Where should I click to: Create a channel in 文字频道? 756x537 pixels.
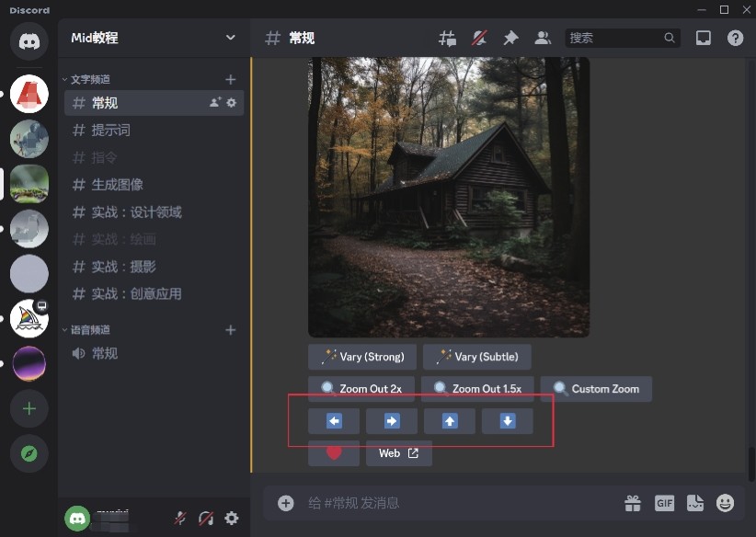(231, 79)
